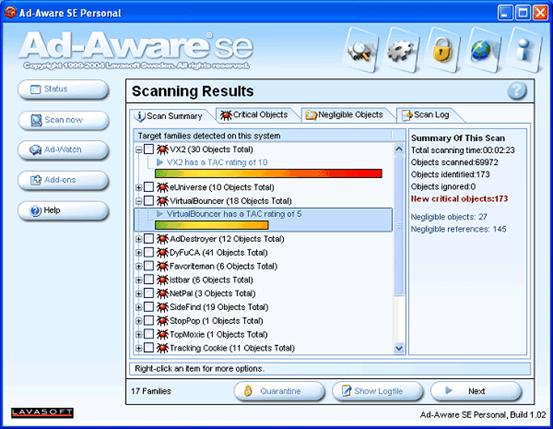Expand the AdDestroyer tree node
The image size is (553, 429).
coord(139,240)
